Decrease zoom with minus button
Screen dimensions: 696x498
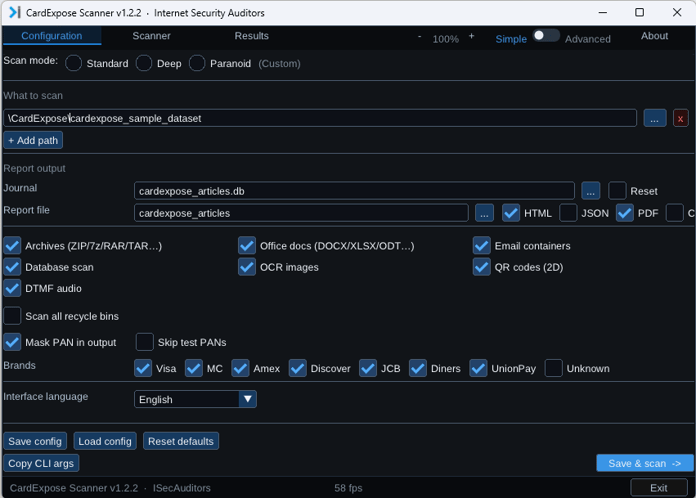coord(419,36)
